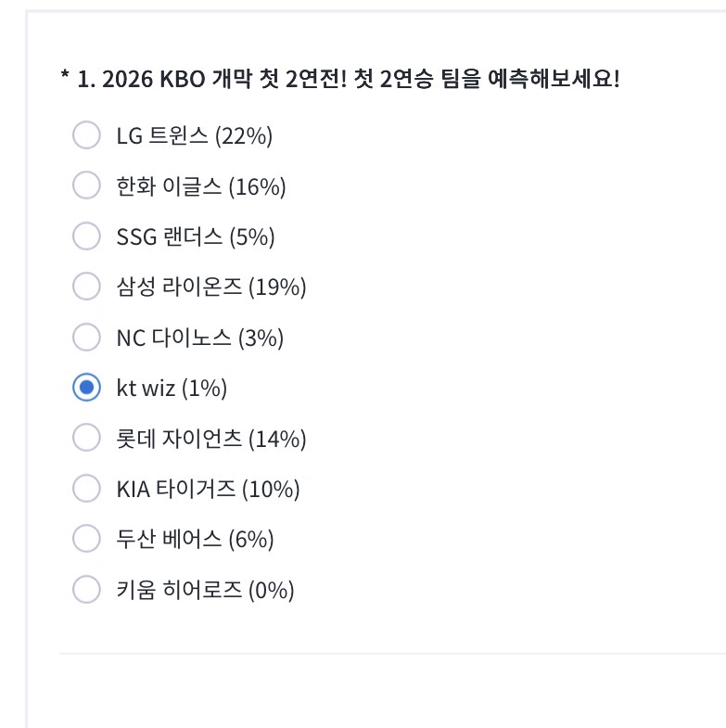Select the 삼성 라이온즈 radio button
Viewport: 726px width, 728px height.
tap(86, 287)
